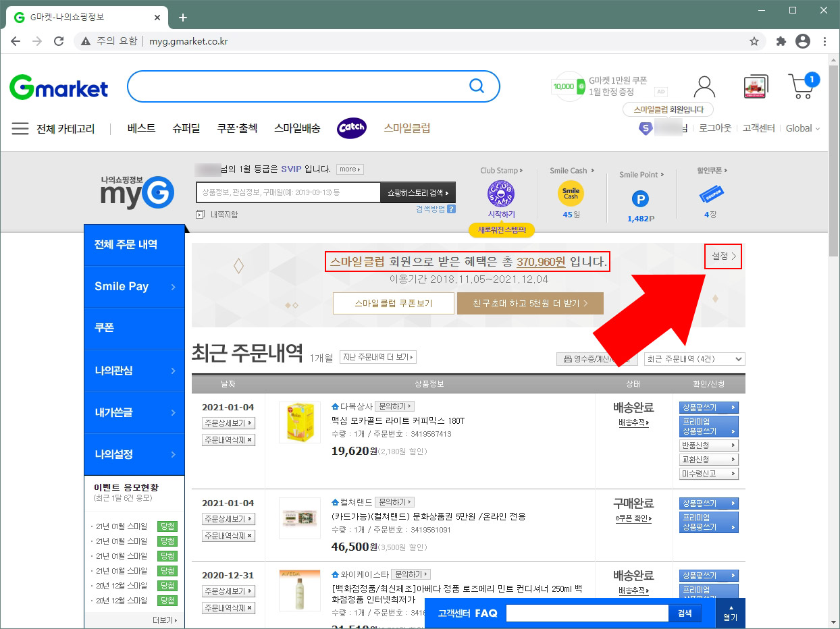Viewport: 840px width, 629px height.
Task: Open the user profile icon
Action: tap(704, 86)
